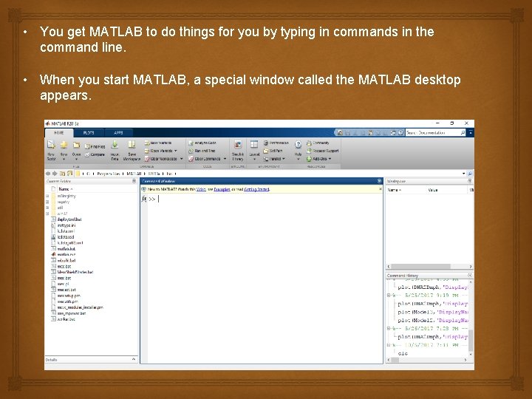Image resolution: width=532 pixels, height=399 pixels.
Task: Open Workspace panel actions menu
Action: [x=470, y=181]
